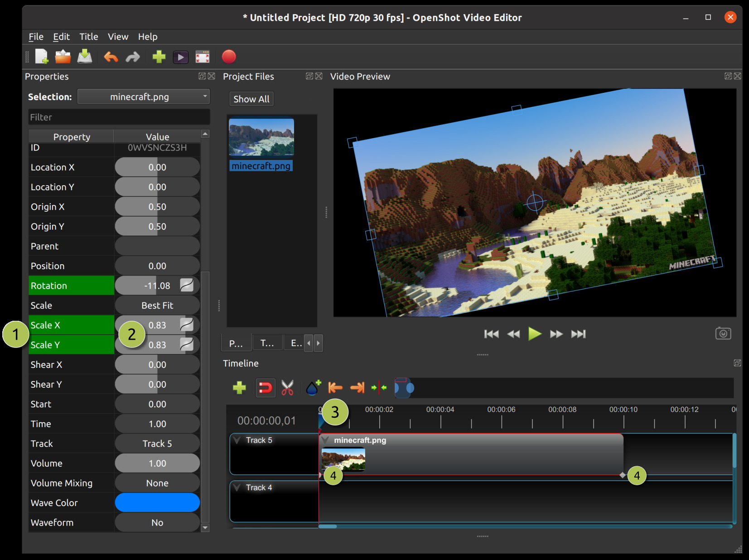
Task: Add a marker using the droplet icon
Action: point(312,387)
